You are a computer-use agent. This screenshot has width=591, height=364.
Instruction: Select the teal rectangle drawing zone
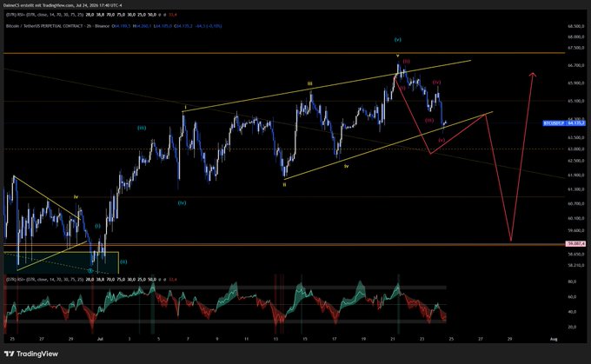pos(62,262)
